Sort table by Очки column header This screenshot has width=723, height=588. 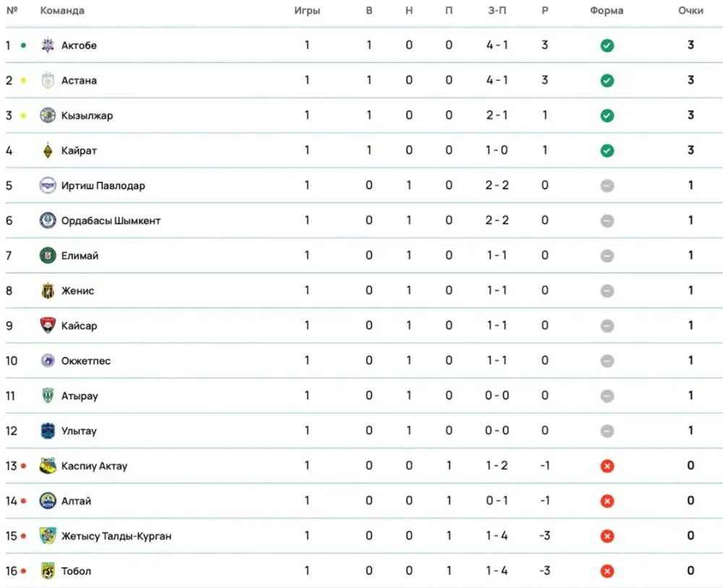coord(690,11)
